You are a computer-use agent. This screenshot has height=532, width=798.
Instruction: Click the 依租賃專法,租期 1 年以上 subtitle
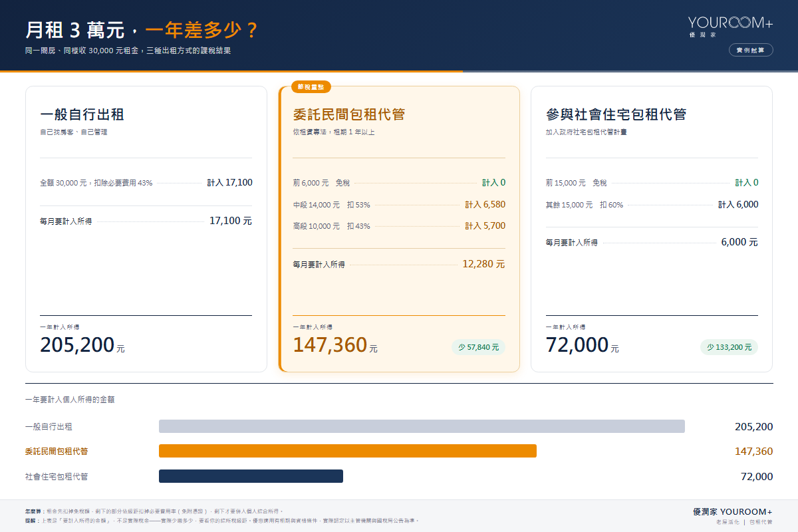pyautogui.click(x=334, y=132)
